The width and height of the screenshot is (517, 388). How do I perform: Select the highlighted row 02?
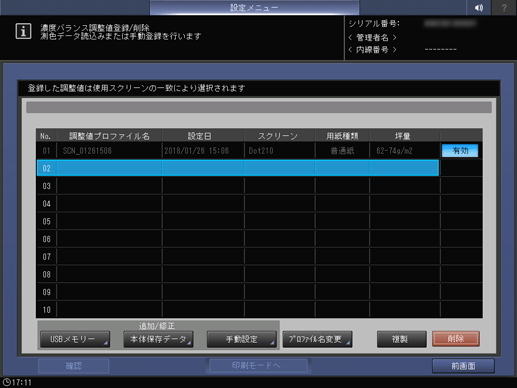[x=238, y=168]
